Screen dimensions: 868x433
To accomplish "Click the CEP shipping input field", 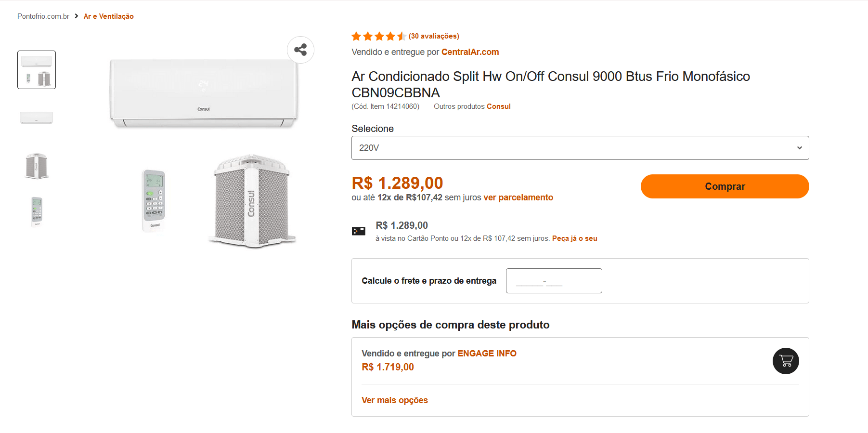I will tap(554, 281).
